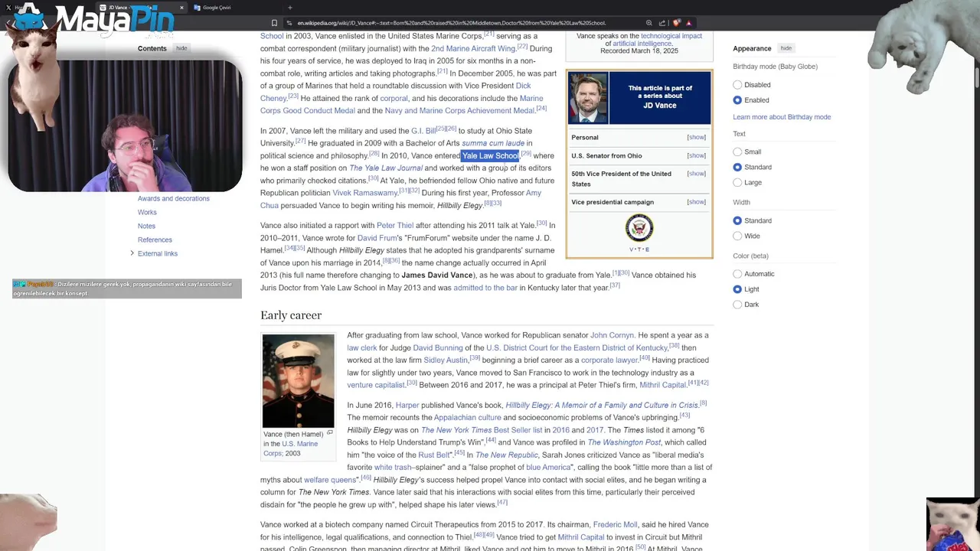This screenshot has height=551, width=980.
Task: Hide the Appearance panel
Action: click(x=786, y=48)
